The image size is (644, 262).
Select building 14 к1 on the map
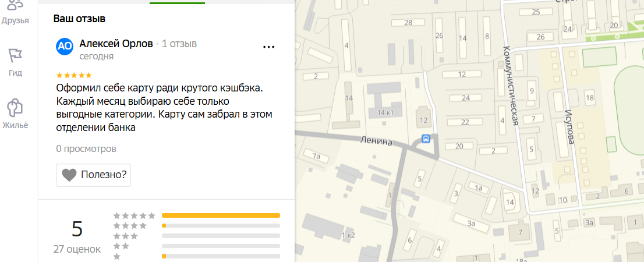(x=385, y=112)
